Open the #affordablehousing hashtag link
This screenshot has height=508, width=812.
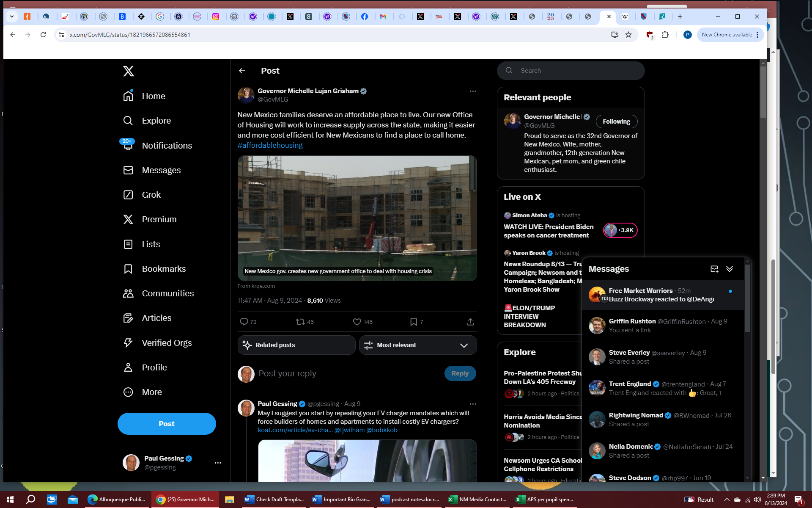click(x=270, y=145)
